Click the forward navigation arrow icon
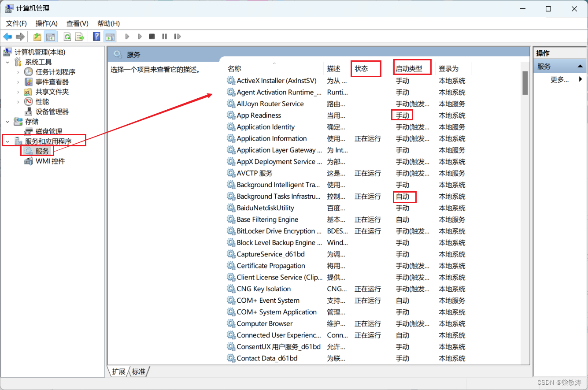 coord(20,36)
